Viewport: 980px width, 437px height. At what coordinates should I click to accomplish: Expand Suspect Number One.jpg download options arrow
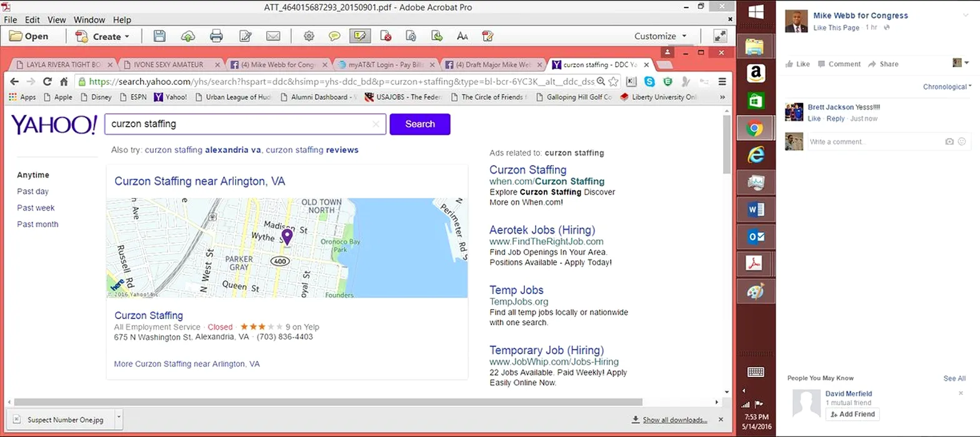[119, 418]
